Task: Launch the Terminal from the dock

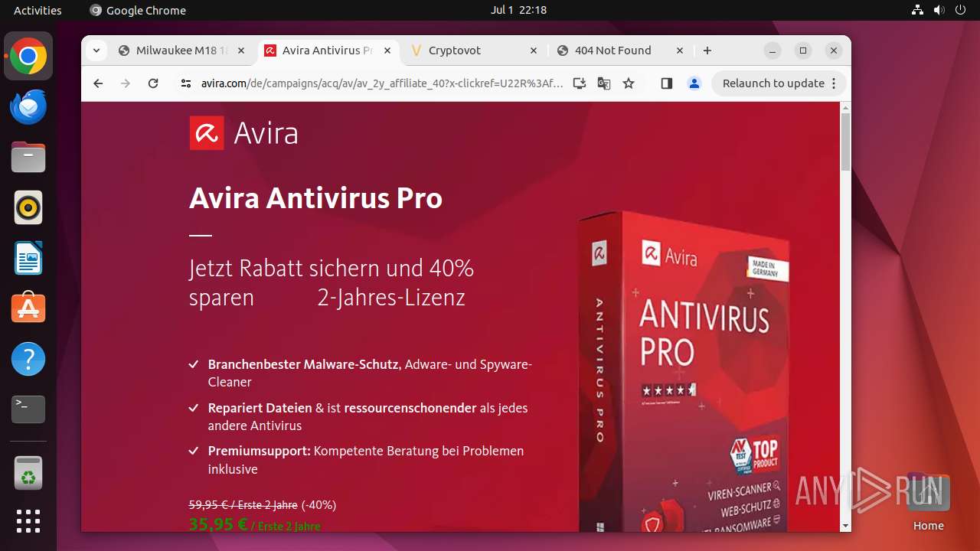Action: (x=28, y=409)
